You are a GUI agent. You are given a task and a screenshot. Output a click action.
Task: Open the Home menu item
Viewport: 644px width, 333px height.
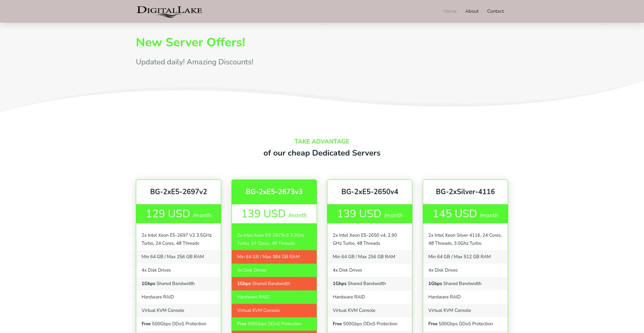(x=450, y=11)
